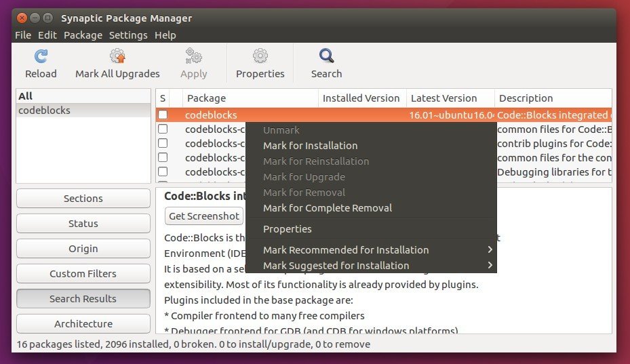Click the greyed Unmark menu entry
The height and width of the screenshot is (364, 630).
371,129
